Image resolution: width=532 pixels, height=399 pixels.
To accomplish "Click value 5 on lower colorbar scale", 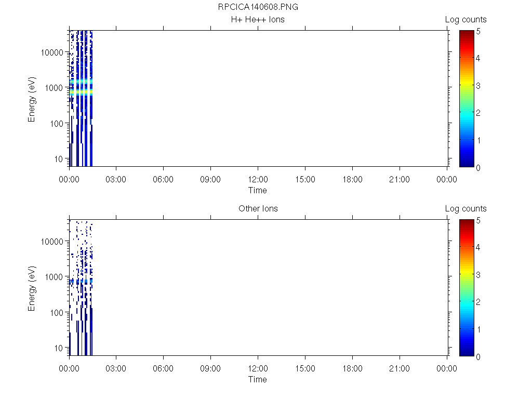I will coord(478,220).
